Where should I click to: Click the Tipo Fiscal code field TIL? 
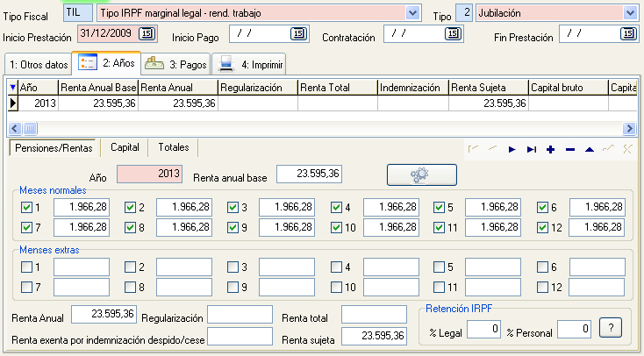coord(78,13)
